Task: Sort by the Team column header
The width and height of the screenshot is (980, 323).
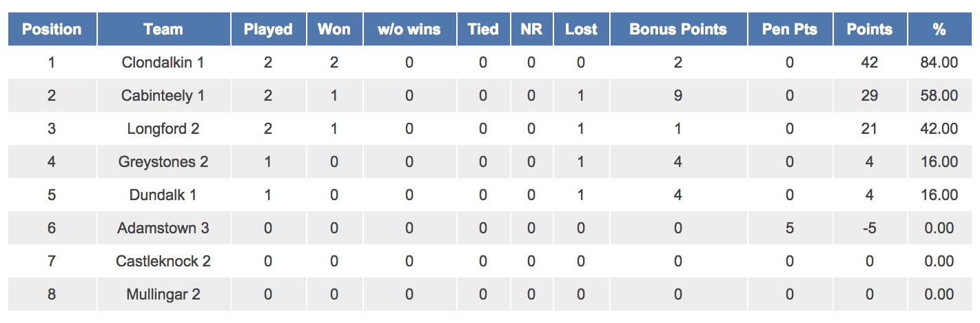Action: coord(163,30)
